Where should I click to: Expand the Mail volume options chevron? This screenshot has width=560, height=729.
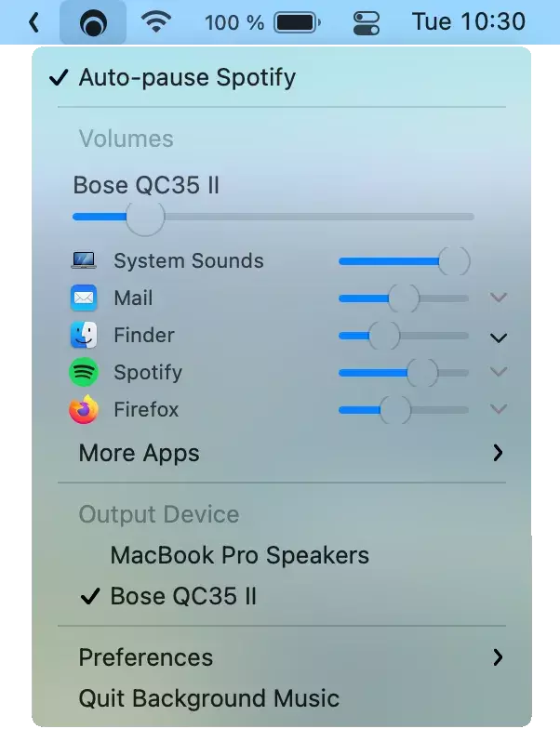click(499, 298)
